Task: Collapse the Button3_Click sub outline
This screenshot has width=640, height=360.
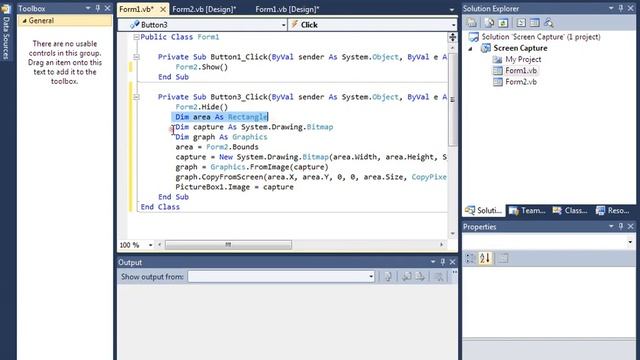Action: (136, 97)
